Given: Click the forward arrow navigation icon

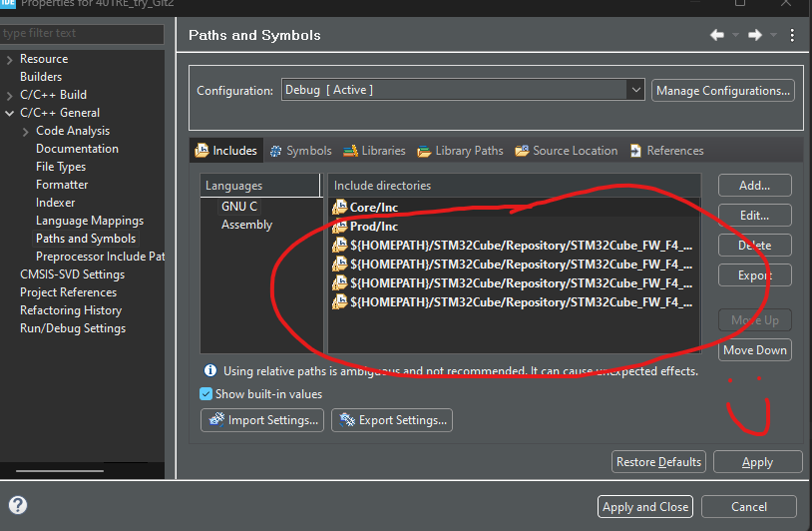Looking at the screenshot, I should [x=755, y=35].
